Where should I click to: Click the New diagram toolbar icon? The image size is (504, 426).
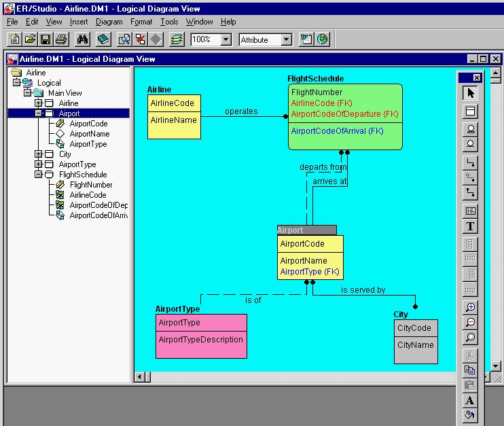15,39
